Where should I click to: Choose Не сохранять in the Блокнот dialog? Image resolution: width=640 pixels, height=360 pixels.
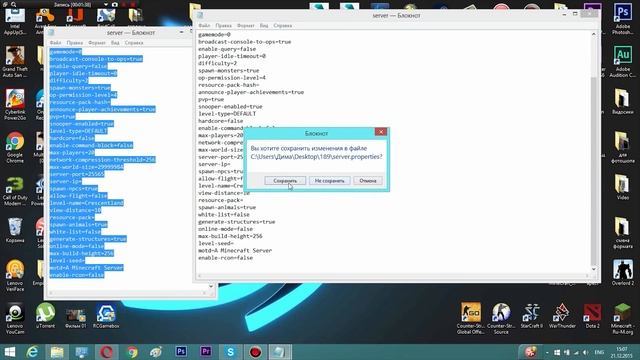click(329, 180)
